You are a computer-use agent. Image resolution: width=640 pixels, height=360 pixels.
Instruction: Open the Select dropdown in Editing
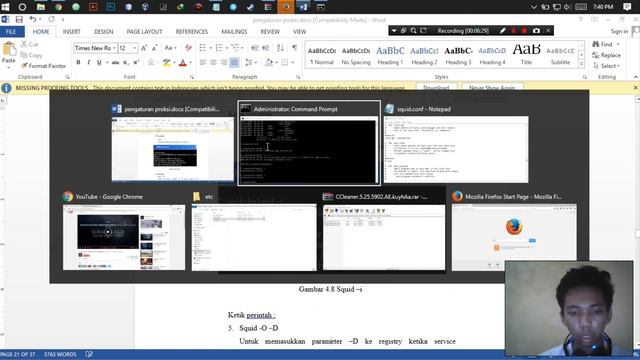607,66
